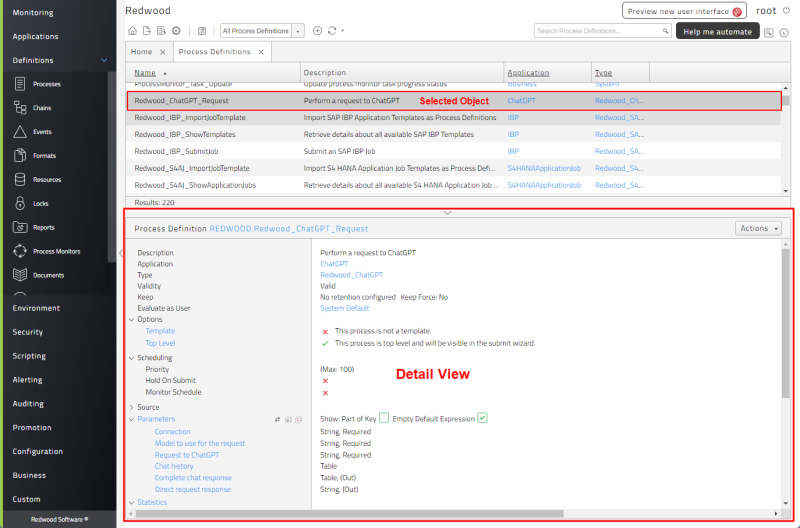Click the info icon at the toolbar's far right
The width and height of the screenshot is (800, 528).
point(784,32)
